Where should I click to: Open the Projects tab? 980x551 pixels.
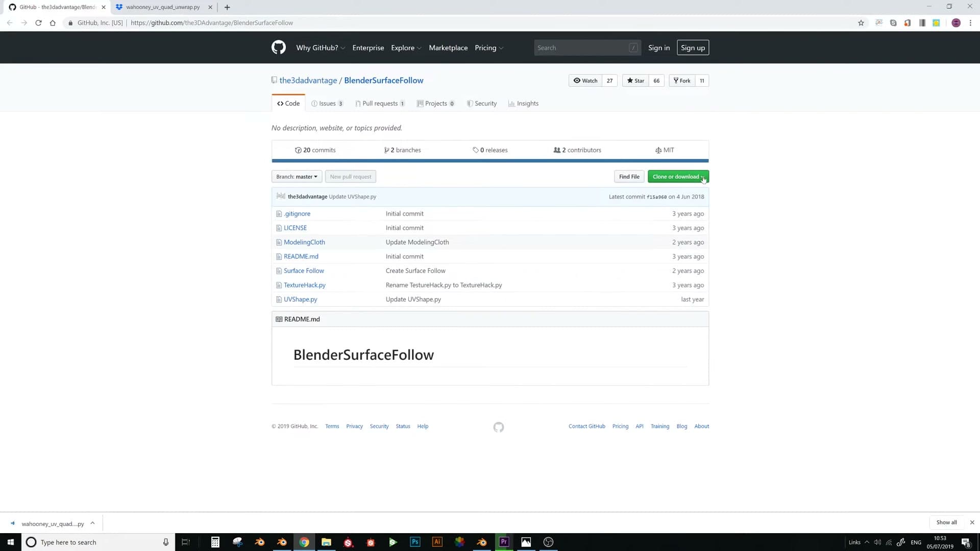[435, 103]
